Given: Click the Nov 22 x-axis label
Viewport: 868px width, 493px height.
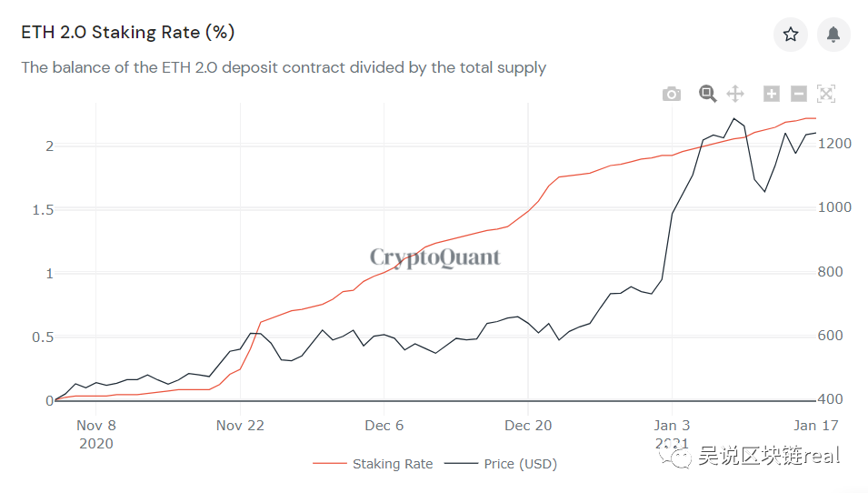Looking at the screenshot, I should pyautogui.click(x=240, y=426).
